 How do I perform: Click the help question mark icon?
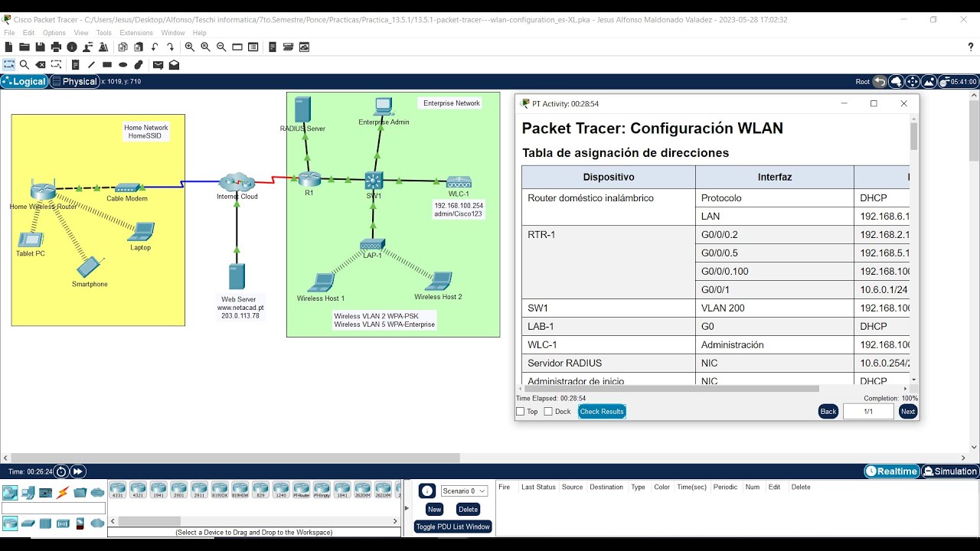click(971, 47)
